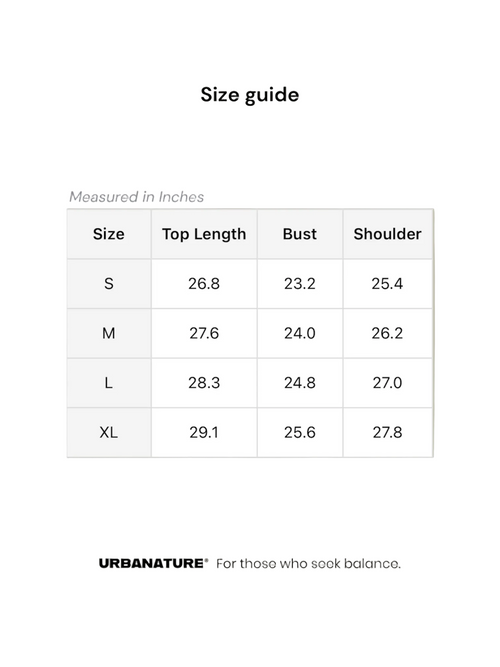
Task: Click the M size row label
Action: (109, 334)
